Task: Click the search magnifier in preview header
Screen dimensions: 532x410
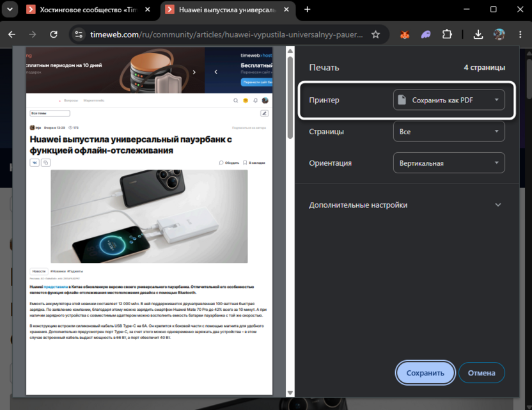Action: 235,100
